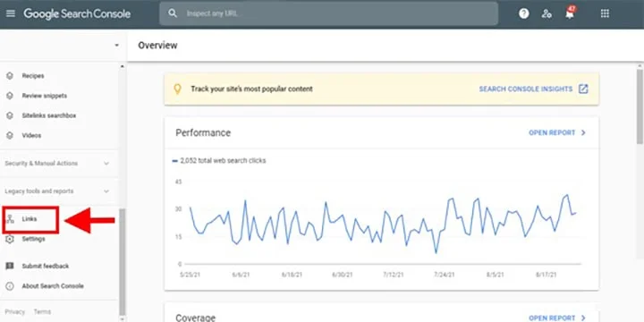Image resolution: width=644 pixels, height=322 pixels.
Task: Click the search magnifier icon
Action: [x=173, y=13]
